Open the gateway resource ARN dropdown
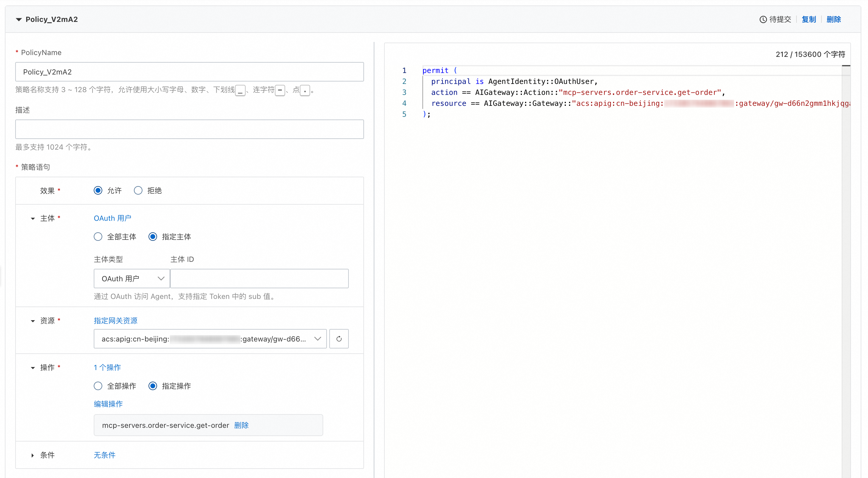Image resolution: width=868 pixels, height=478 pixels. click(210, 339)
